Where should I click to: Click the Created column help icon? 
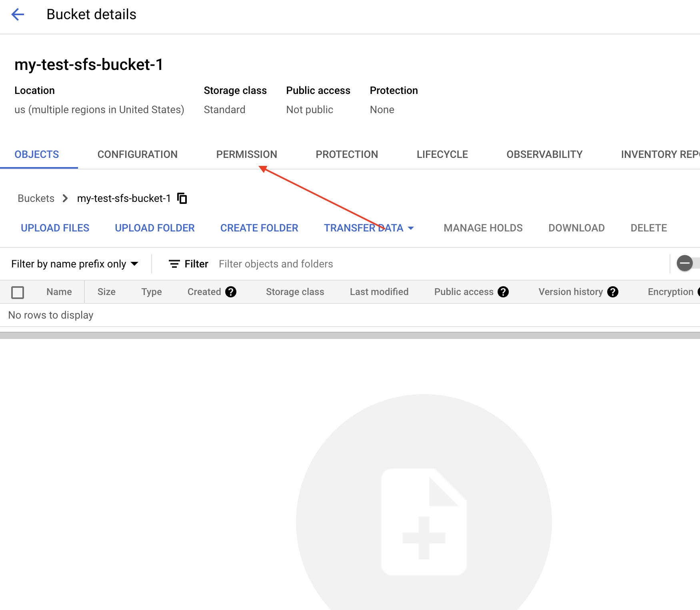(231, 292)
